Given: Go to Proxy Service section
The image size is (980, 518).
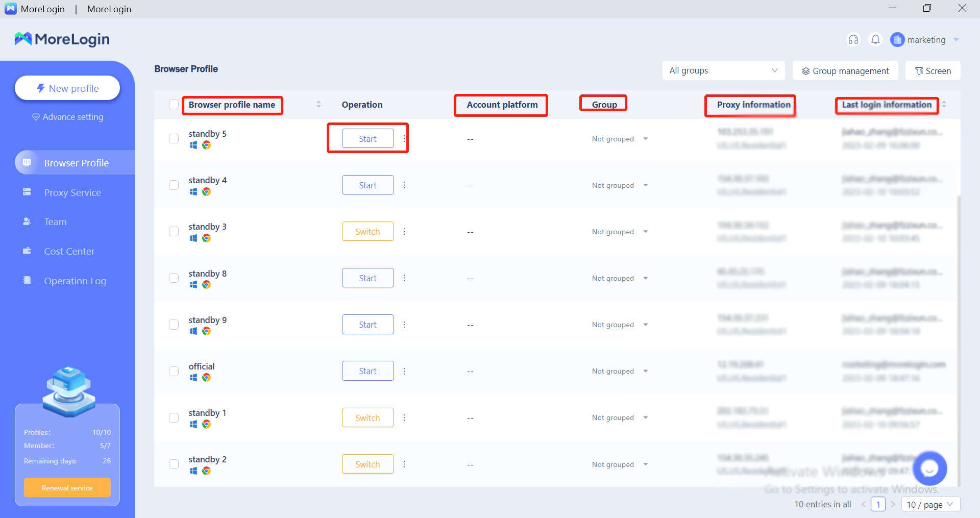Looking at the screenshot, I should click(72, 192).
